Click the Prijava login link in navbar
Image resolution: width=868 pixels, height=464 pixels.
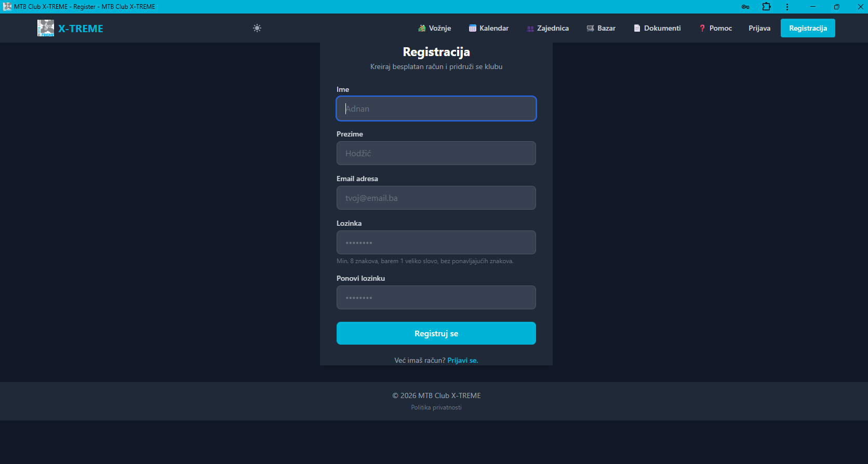(759, 28)
